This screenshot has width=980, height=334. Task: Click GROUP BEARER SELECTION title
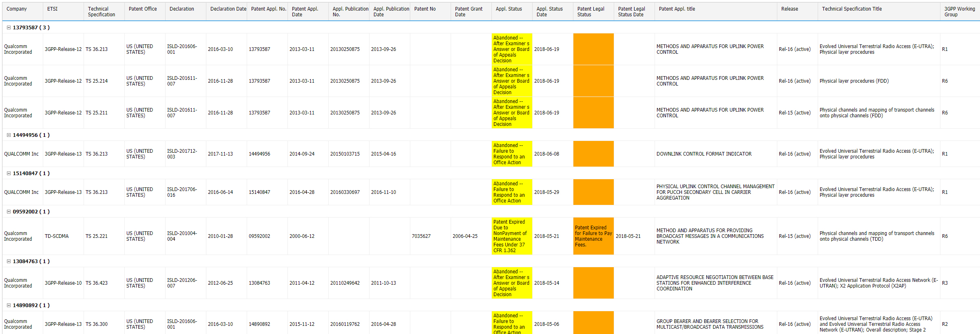[710, 324]
